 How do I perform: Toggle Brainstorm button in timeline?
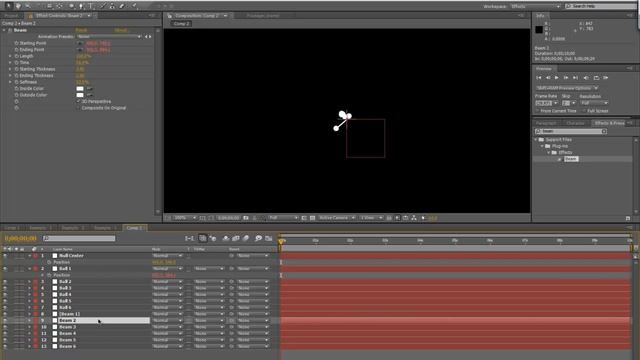(258, 238)
